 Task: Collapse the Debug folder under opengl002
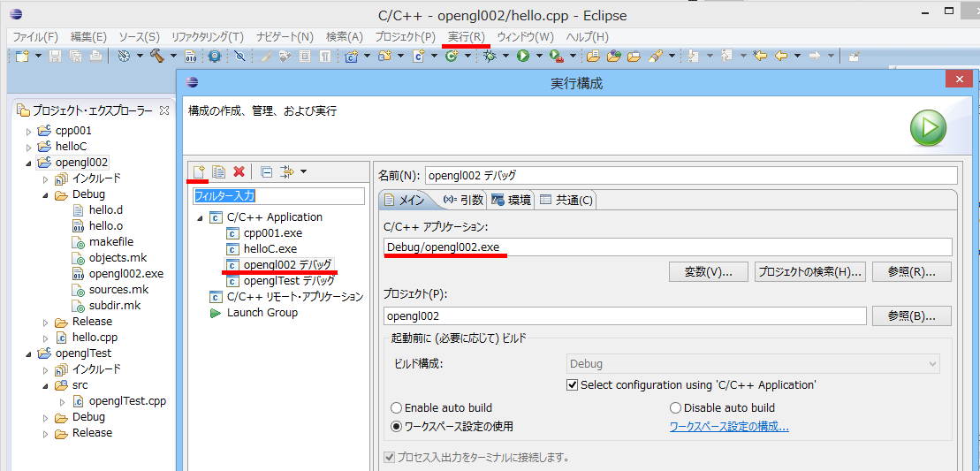(45, 195)
